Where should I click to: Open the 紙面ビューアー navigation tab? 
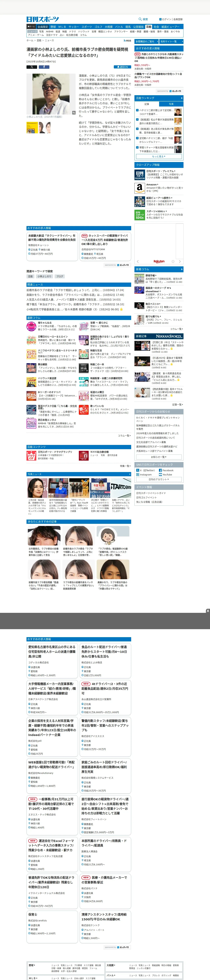[170, 27]
